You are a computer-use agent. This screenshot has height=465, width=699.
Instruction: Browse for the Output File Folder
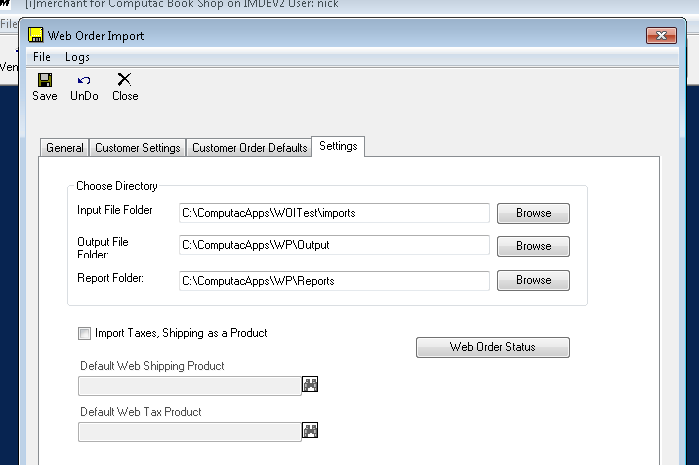533,246
